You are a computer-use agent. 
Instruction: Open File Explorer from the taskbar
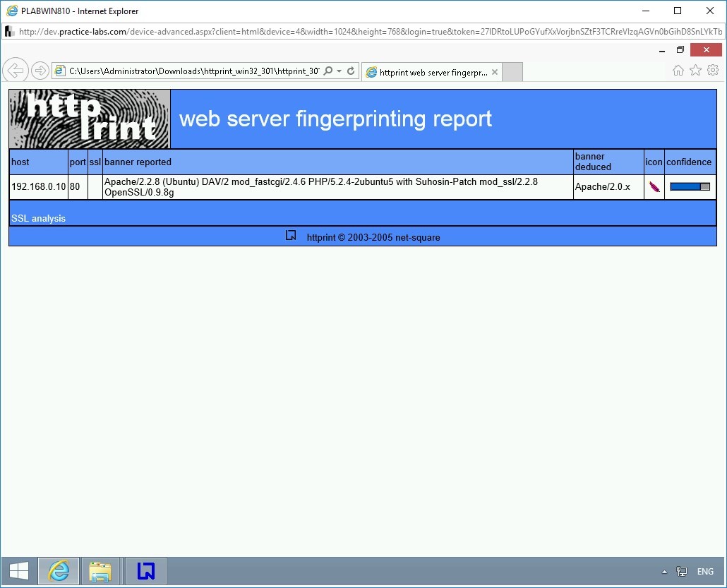coord(100,571)
